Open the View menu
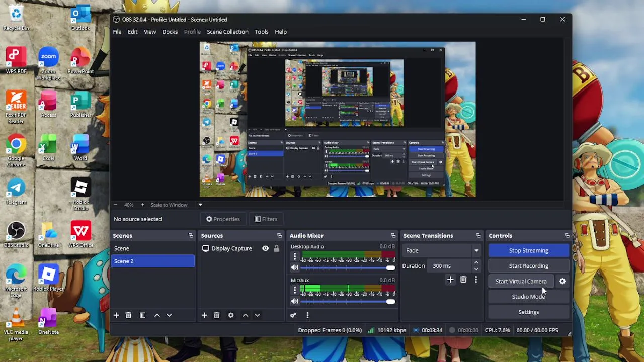The width and height of the screenshot is (644, 362). pos(150,32)
